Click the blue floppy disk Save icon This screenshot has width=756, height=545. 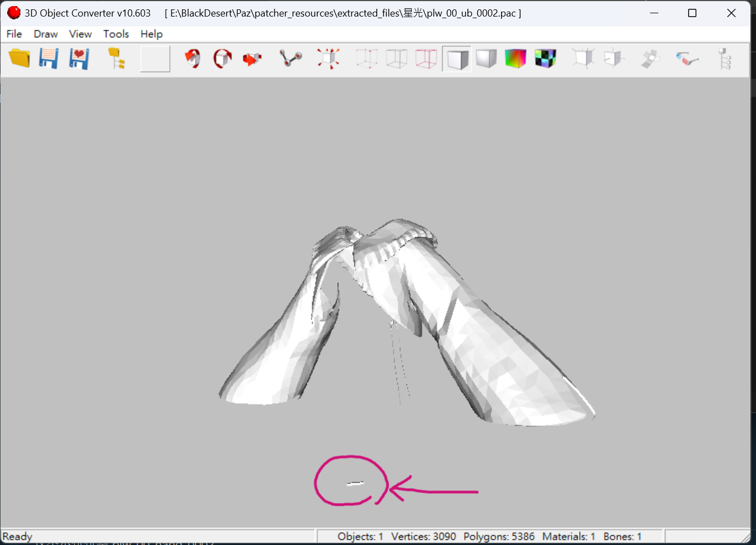[x=49, y=58]
